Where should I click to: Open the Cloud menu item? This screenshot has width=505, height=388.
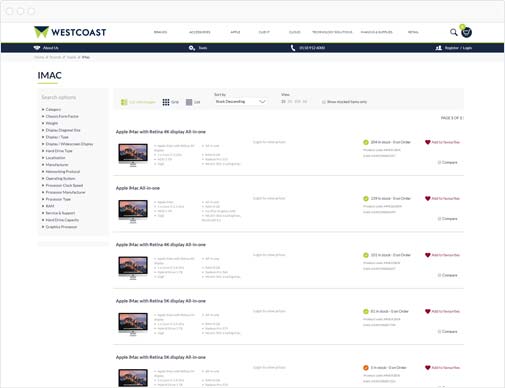295,32
